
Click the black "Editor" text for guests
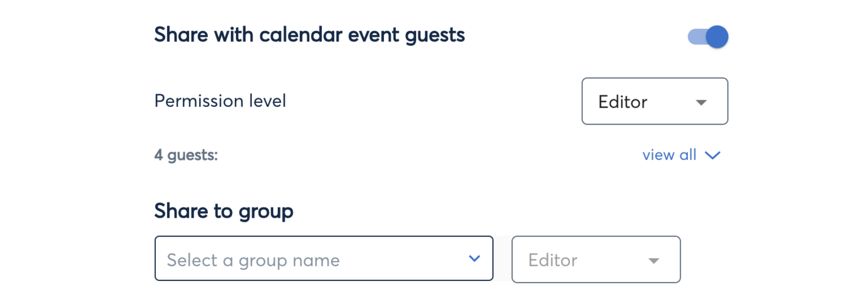click(622, 102)
